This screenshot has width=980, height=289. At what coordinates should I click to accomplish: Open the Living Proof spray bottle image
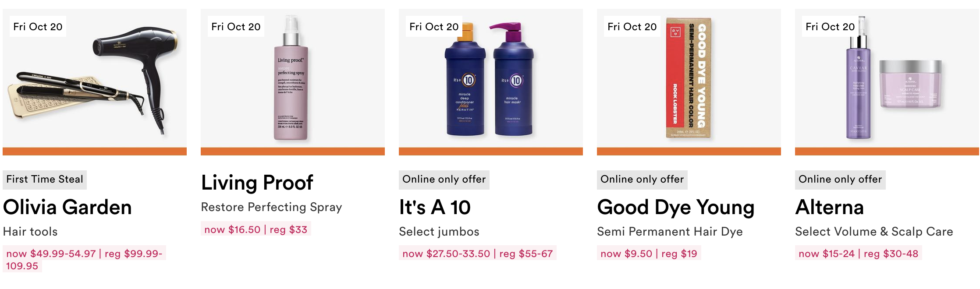pos(293,82)
